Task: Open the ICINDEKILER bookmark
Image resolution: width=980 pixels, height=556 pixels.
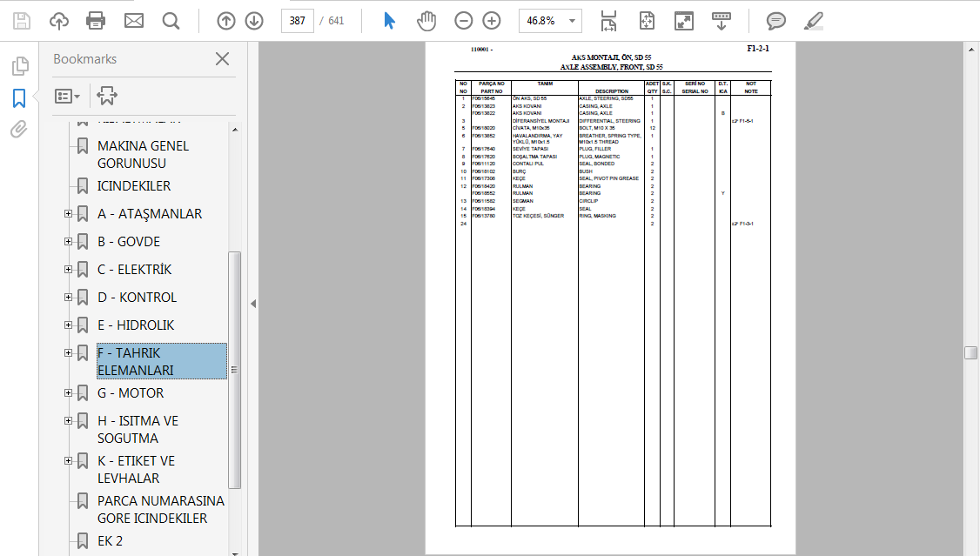Action: click(x=134, y=186)
